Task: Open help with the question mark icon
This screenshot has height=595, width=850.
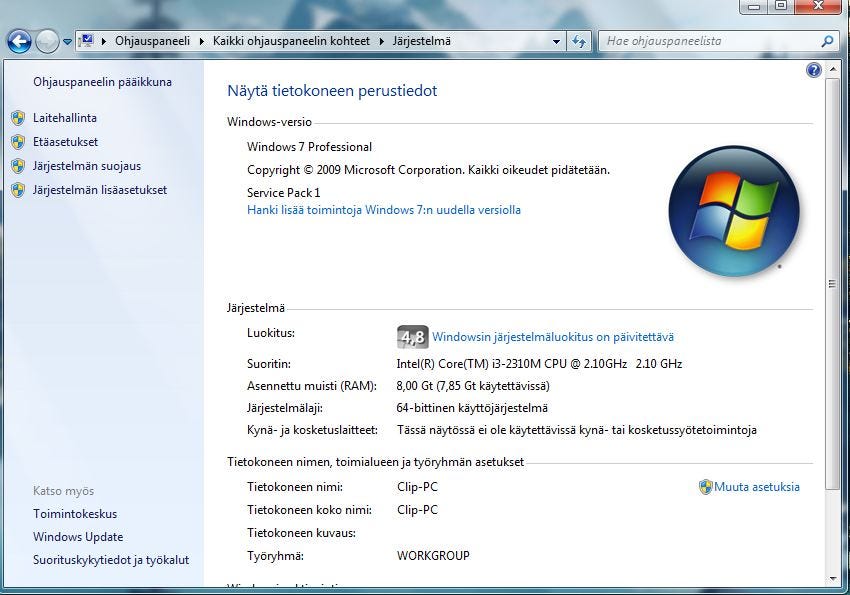Action: [x=814, y=70]
